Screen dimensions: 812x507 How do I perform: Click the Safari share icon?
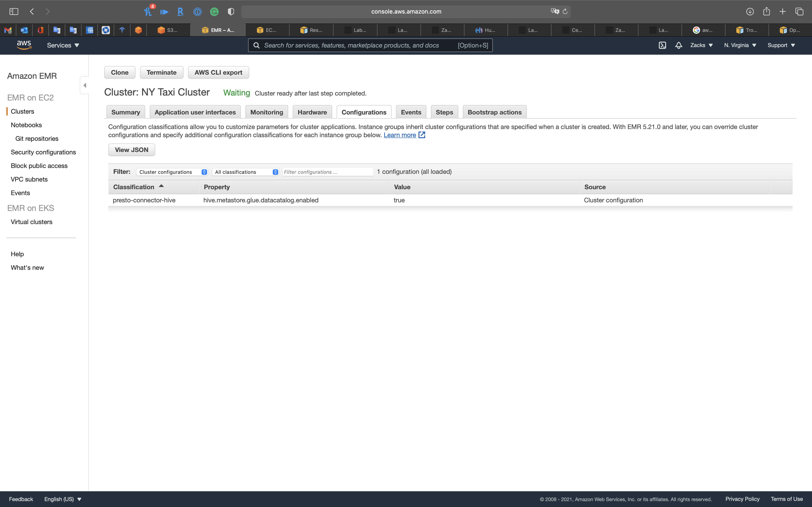pos(766,11)
